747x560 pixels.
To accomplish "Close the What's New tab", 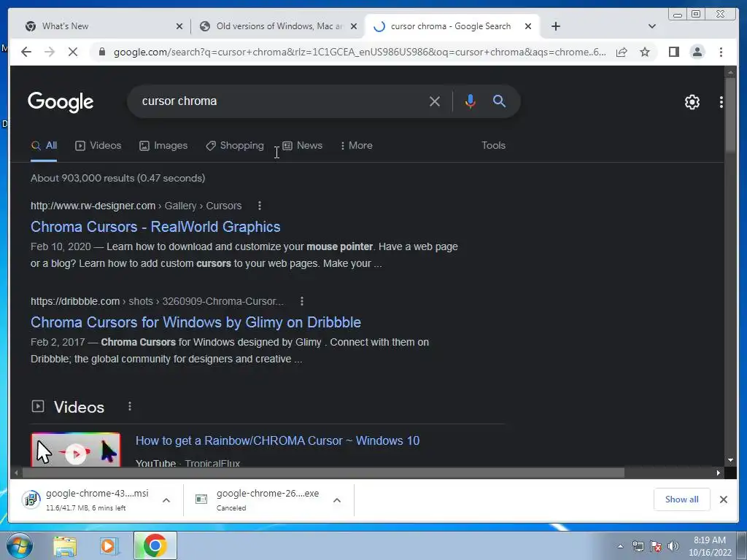I will pos(179,26).
